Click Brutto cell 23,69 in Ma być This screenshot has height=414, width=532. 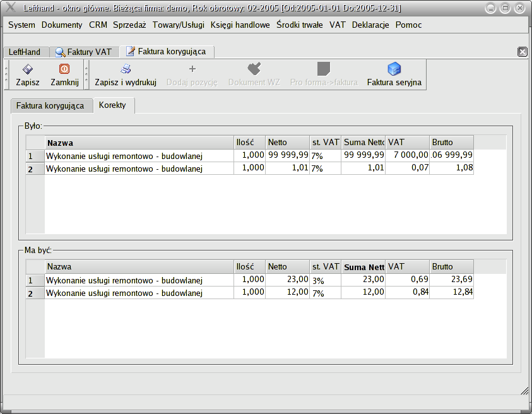(x=452, y=280)
